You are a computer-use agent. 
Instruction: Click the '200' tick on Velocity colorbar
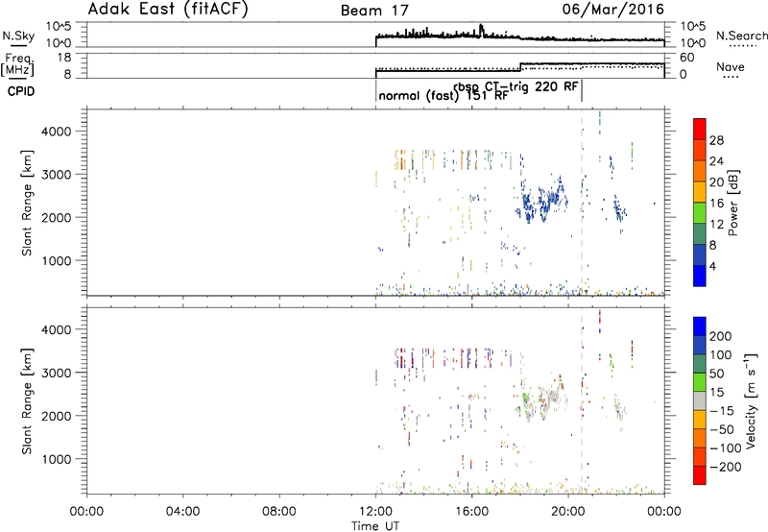721,336
